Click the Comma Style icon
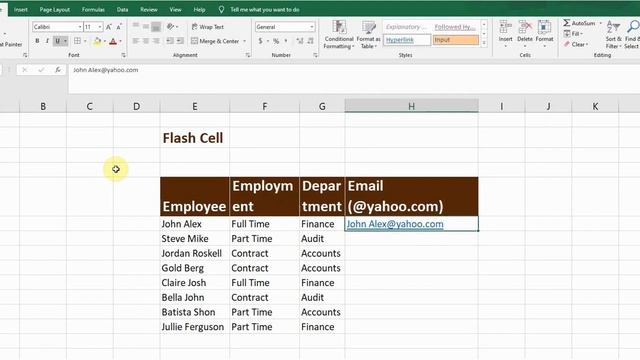Image resolution: width=640 pixels, height=360 pixels. coord(286,41)
